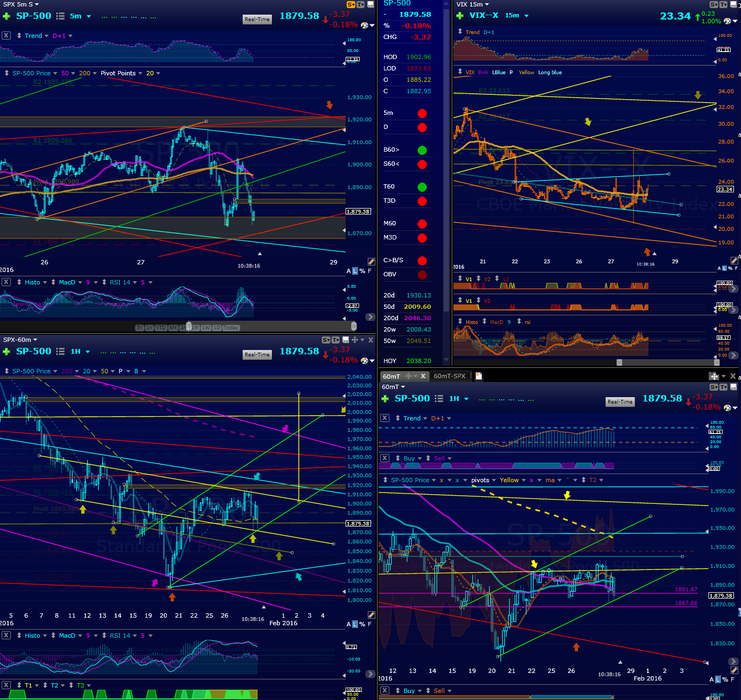Add symbol with green plus in 60mT chart
Viewport: 741px width, 700px height.
click(x=385, y=399)
